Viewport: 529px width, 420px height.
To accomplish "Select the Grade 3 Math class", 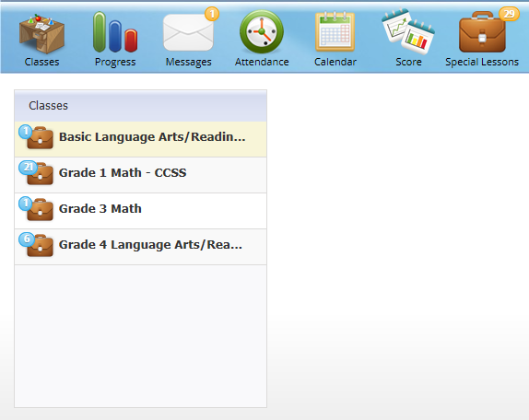I will [141, 211].
